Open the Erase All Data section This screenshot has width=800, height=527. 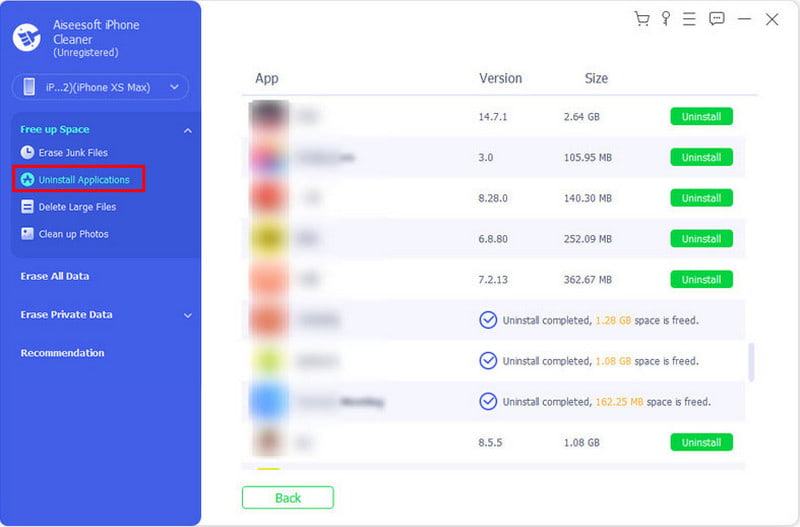62,276
